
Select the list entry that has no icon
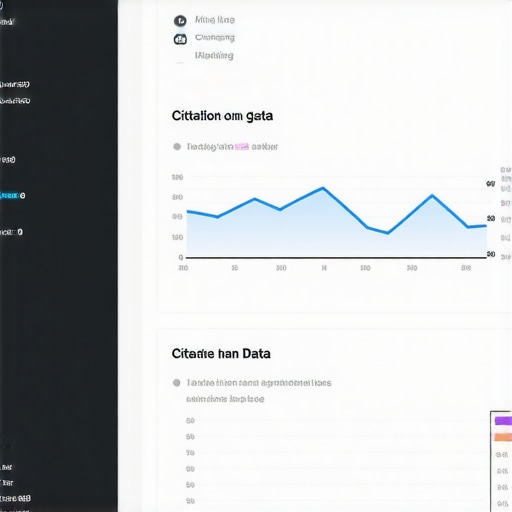coord(214,55)
